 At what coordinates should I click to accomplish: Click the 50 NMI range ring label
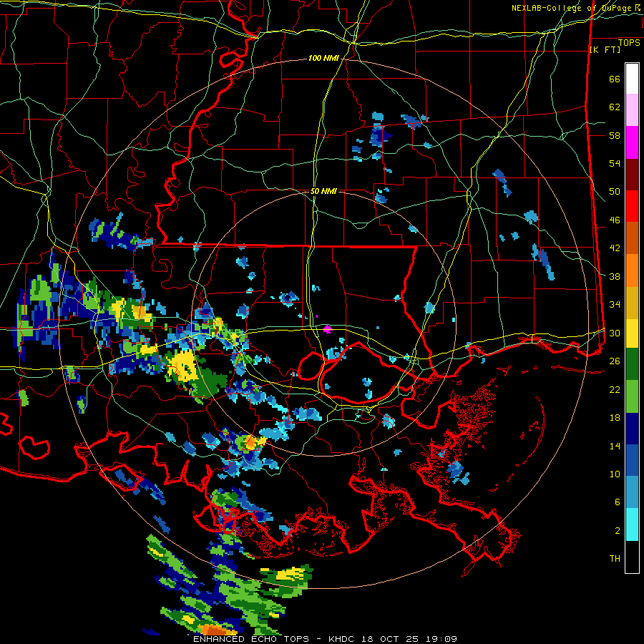pyautogui.click(x=323, y=191)
